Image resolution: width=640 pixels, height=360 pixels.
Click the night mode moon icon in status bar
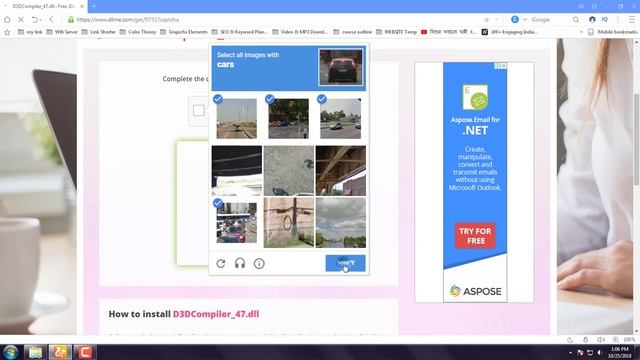[x=570, y=340]
